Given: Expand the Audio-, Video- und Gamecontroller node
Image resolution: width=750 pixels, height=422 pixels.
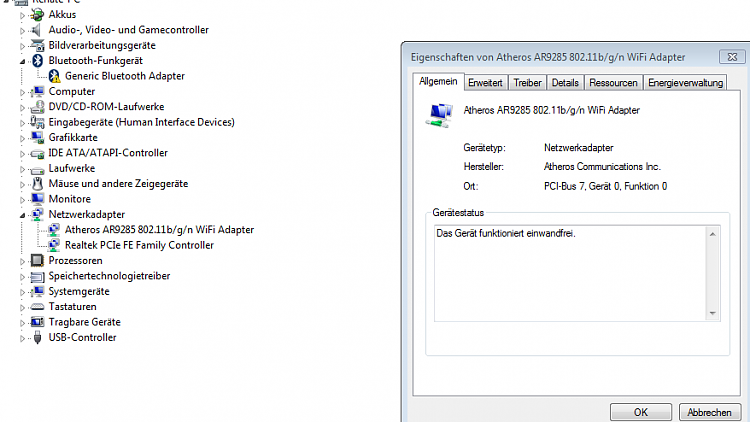Looking at the screenshot, I should [22, 31].
